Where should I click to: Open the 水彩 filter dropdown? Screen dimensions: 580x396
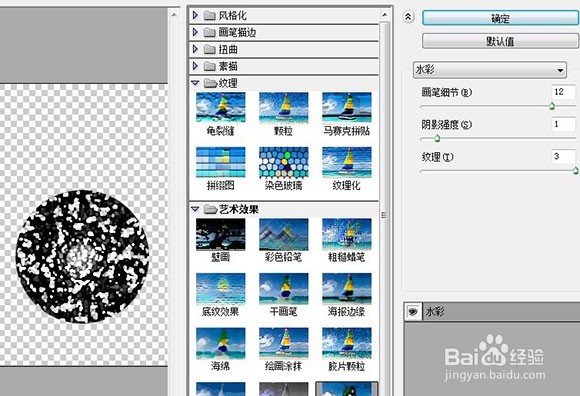[489, 70]
